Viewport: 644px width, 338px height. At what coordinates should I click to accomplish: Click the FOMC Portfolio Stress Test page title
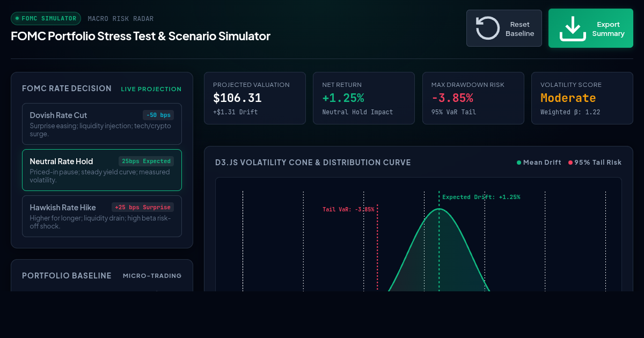tap(141, 36)
